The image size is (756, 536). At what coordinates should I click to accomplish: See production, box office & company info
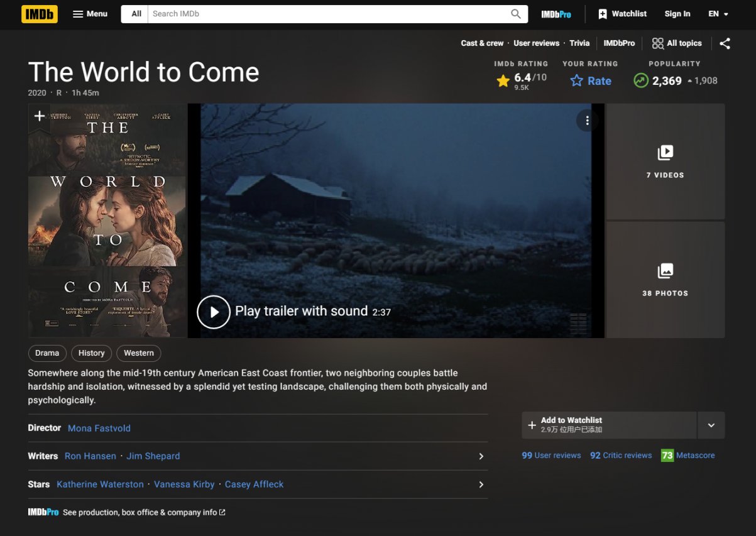coord(144,512)
